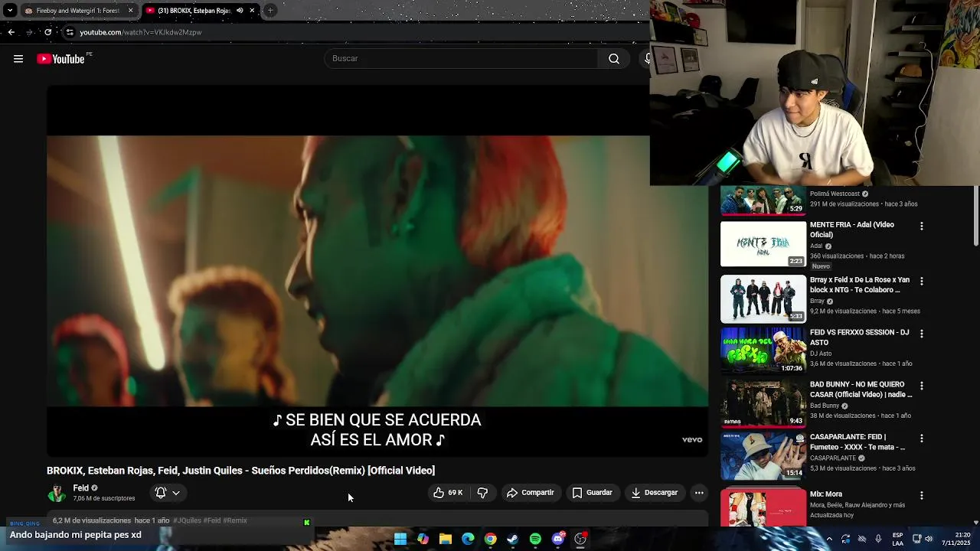Open BAD BUNNY - NO ME QUIERO CASAR title

tap(861, 390)
